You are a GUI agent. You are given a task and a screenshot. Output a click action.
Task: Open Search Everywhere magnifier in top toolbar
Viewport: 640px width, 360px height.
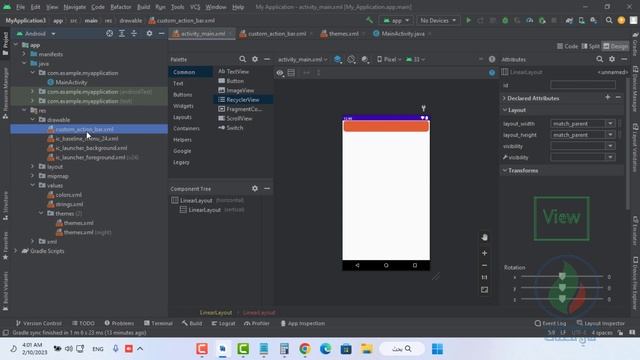609,20
